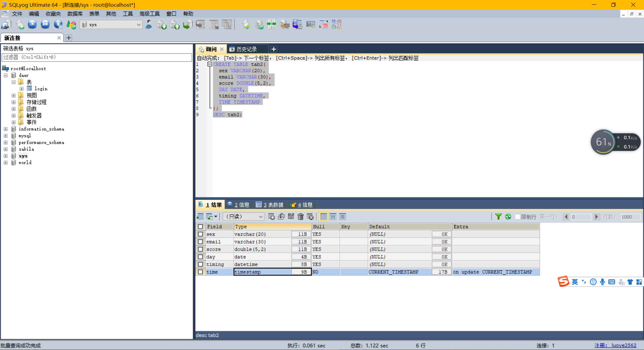Add a new connection tab
644x350 pixels.
[x=68, y=38]
